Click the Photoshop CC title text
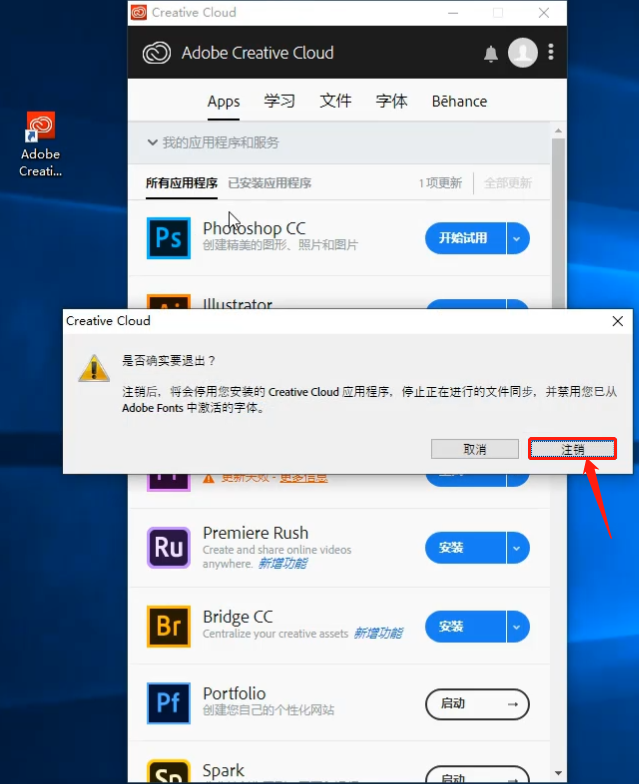 coord(254,228)
